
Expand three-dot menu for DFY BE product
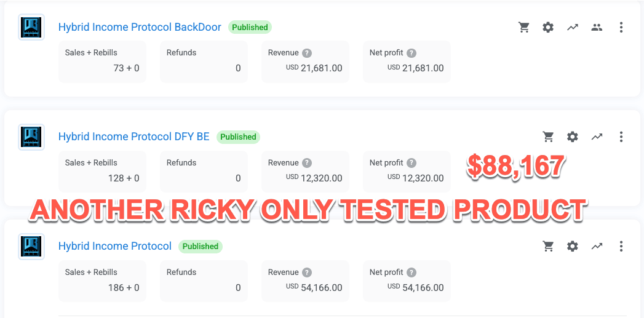click(621, 137)
